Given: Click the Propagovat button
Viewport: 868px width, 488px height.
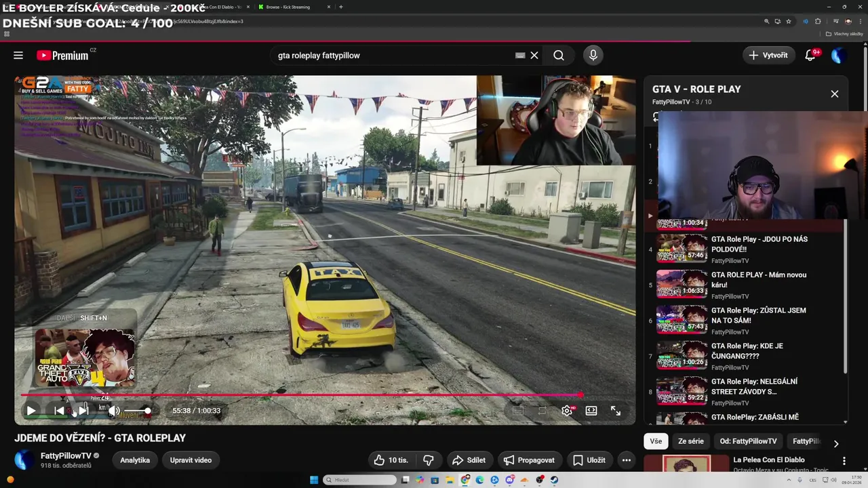Looking at the screenshot, I should coord(530,460).
